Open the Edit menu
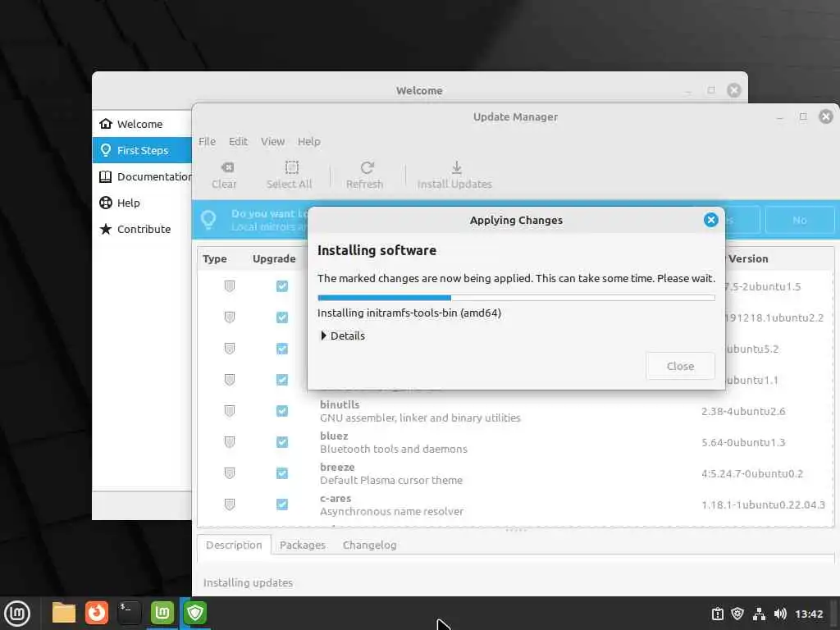 point(238,141)
